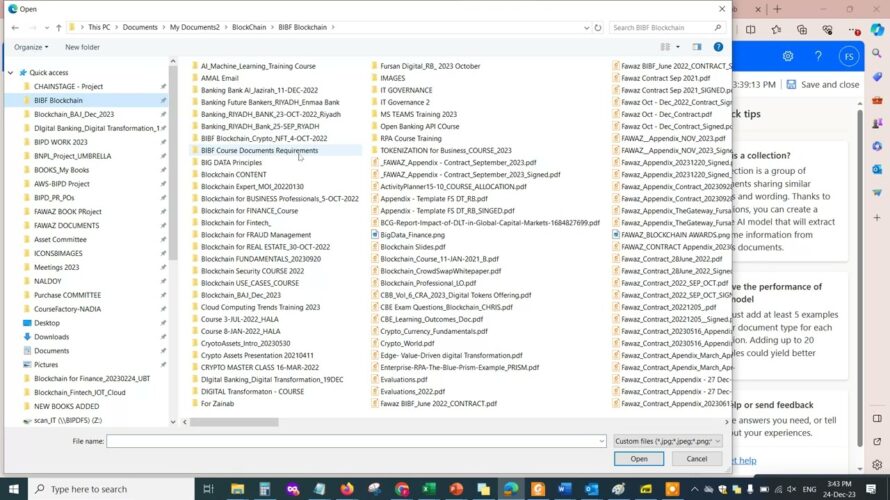Select BigData_Finance.png file

(x=412, y=234)
